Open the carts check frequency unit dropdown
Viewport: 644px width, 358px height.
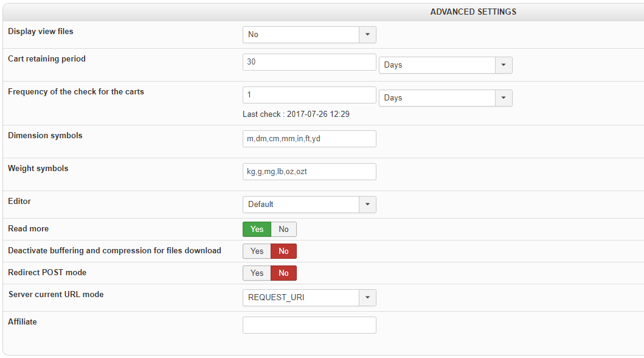click(445, 98)
